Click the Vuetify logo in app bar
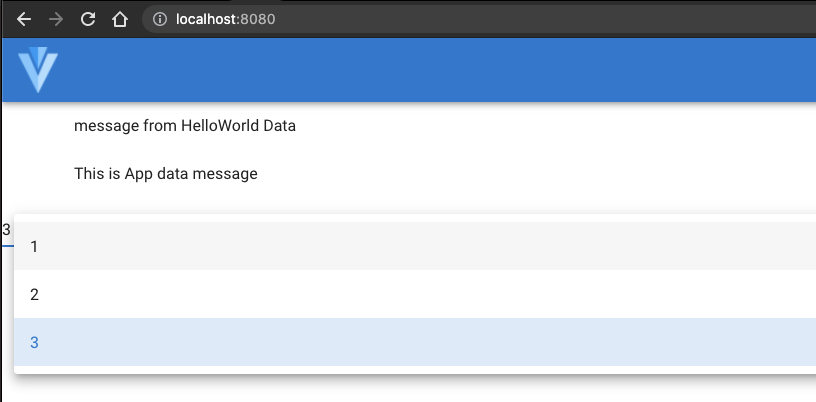This screenshot has width=816, height=402. click(38, 70)
